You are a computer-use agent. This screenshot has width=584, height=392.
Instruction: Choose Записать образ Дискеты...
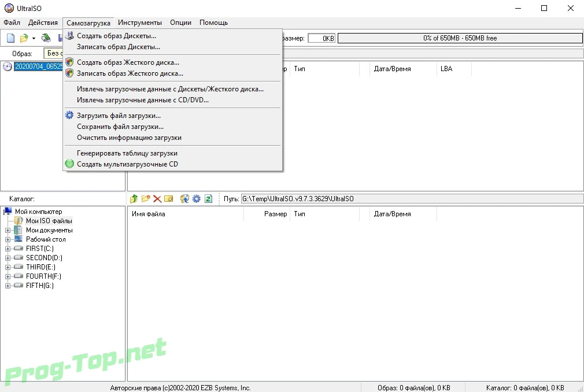pyautogui.click(x=172, y=47)
